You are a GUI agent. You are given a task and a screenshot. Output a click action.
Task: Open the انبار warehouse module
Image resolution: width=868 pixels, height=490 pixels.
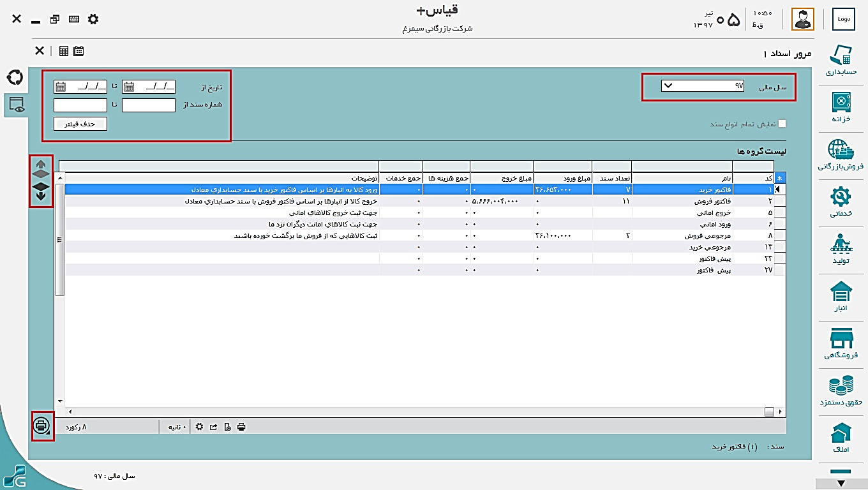point(841,296)
